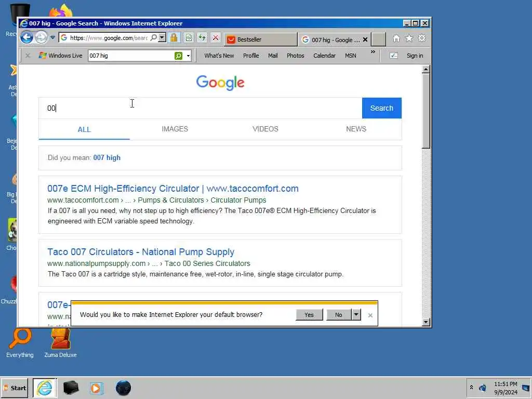Click the Windows Live search box
The width and height of the screenshot is (532, 399).
pyautogui.click(x=130, y=56)
